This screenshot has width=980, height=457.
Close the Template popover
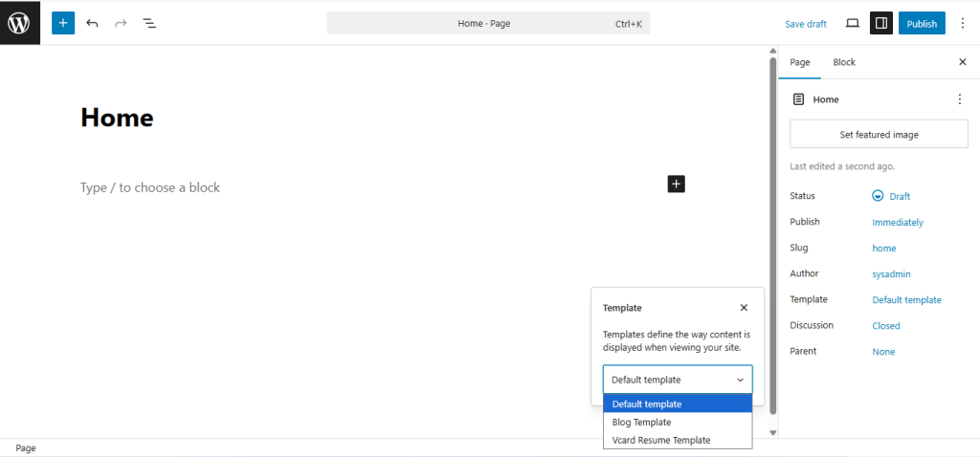744,308
